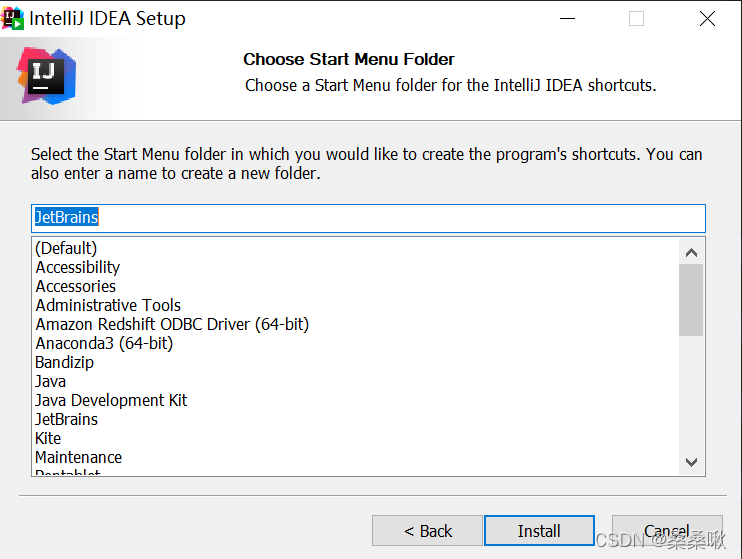Viewport: 742px width, 559px height.
Task: Minimize the IntelliJ IDEA Setup window
Action: point(567,18)
